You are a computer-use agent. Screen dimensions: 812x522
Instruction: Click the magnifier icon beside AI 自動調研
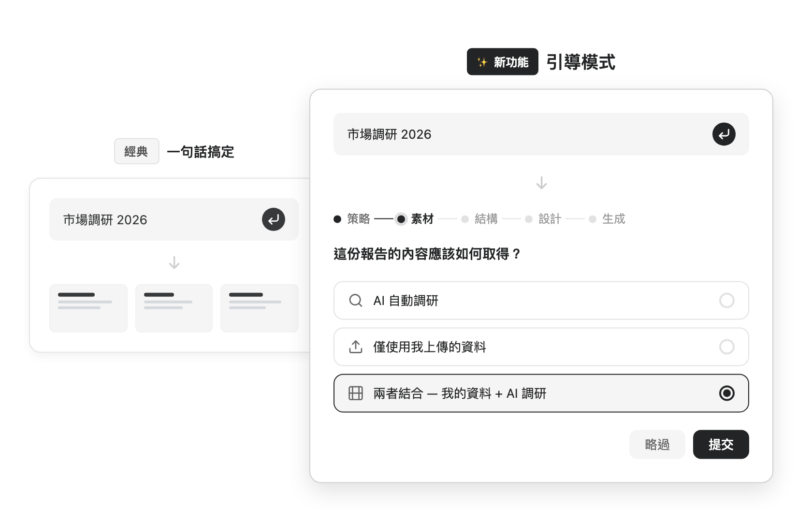pos(356,301)
